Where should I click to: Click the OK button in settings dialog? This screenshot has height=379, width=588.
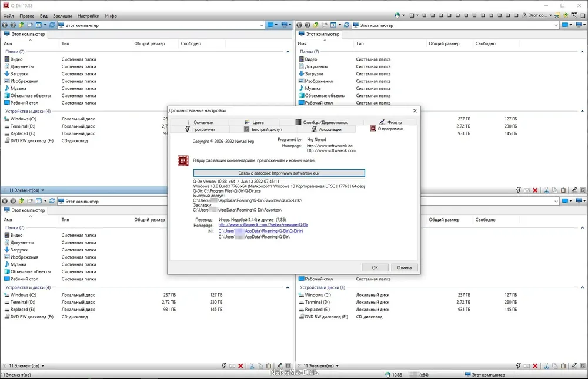tap(375, 268)
